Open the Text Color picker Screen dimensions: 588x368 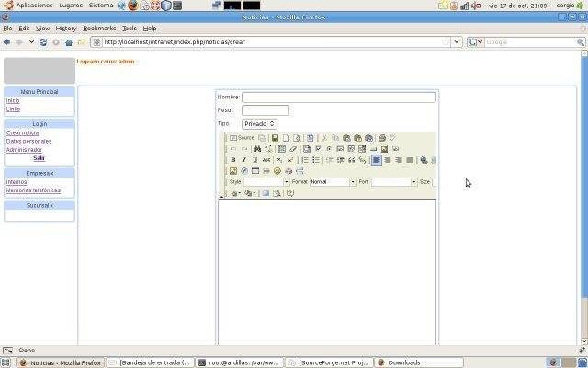[x=234, y=193]
